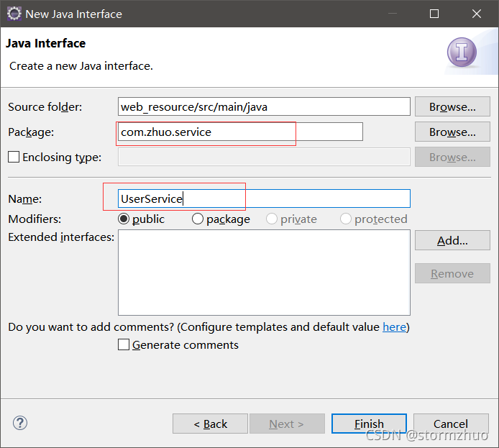Cancel the new interface wizard
The image size is (499, 448).
(x=451, y=424)
